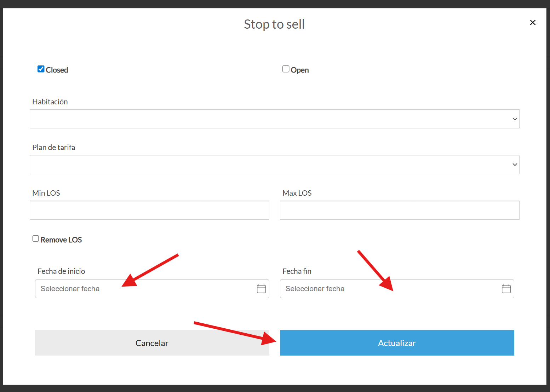The height and width of the screenshot is (392, 550).
Task: Uncheck the Closed checkbox
Action: [41, 69]
